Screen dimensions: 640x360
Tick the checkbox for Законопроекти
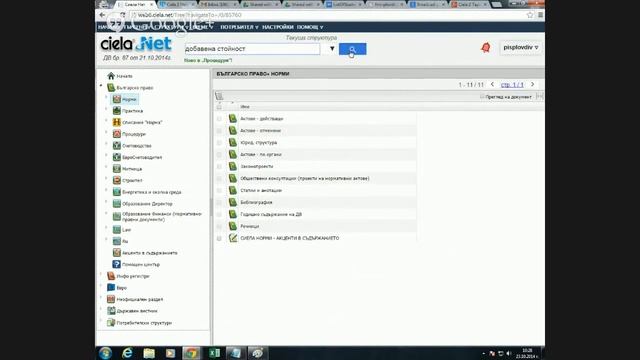(219, 167)
